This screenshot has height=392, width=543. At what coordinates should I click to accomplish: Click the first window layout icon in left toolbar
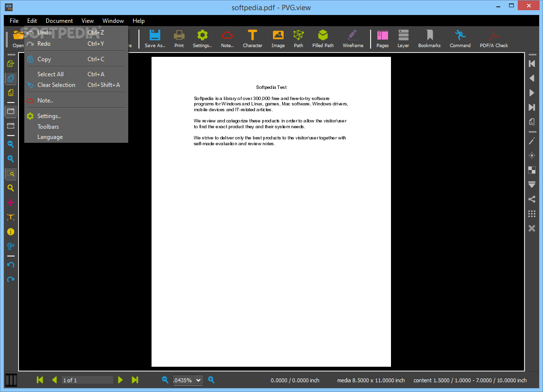(11, 111)
